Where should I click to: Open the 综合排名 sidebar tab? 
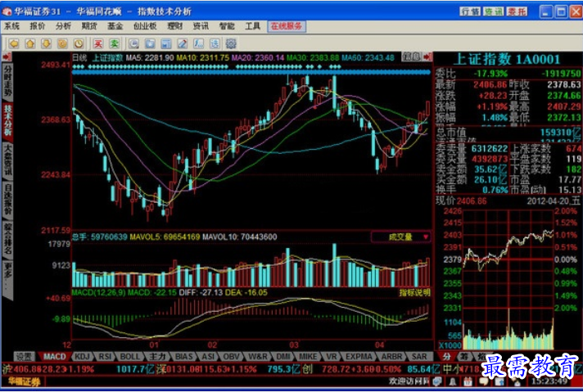(7, 239)
